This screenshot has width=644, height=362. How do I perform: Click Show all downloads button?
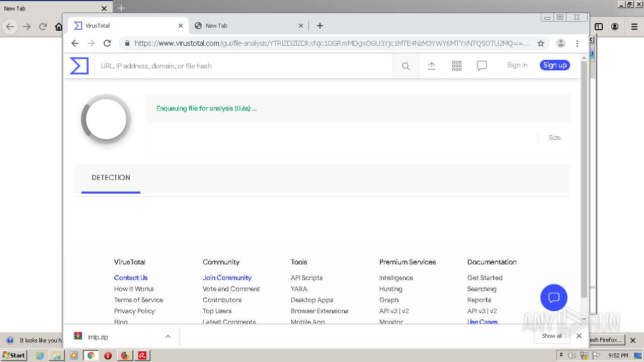(552, 336)
